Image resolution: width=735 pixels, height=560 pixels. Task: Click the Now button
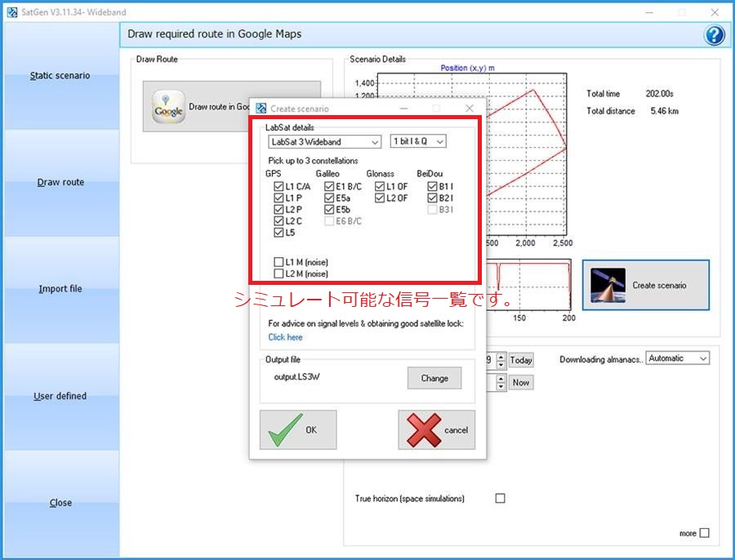tap(521, 382)
